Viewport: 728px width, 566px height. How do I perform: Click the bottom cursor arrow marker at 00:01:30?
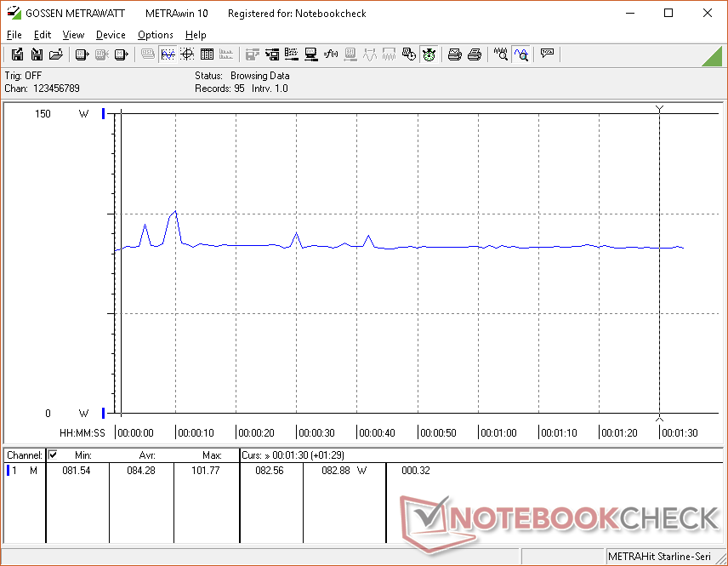(659, 419)
